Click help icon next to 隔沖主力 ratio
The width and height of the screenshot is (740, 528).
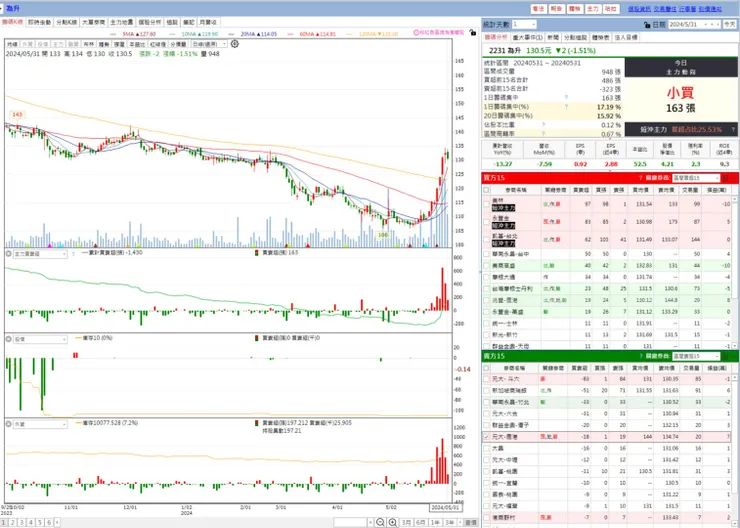[733, 129]
